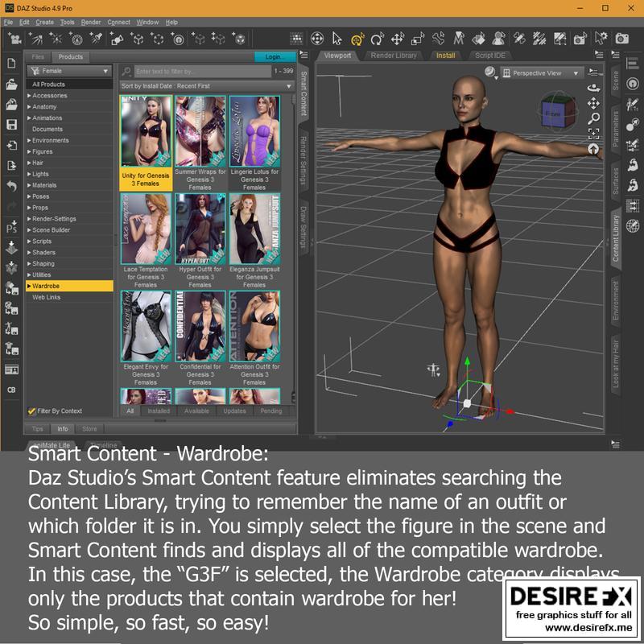Click the Create New Primitive shapes icon
The image size is (644, 644).
pyautogui.click(x=117, y=39)
